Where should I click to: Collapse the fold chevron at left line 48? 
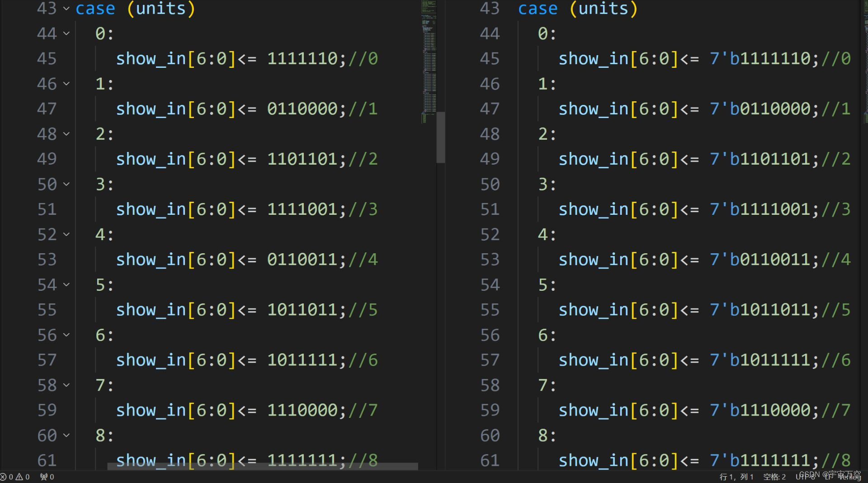(x=66, y=133)
